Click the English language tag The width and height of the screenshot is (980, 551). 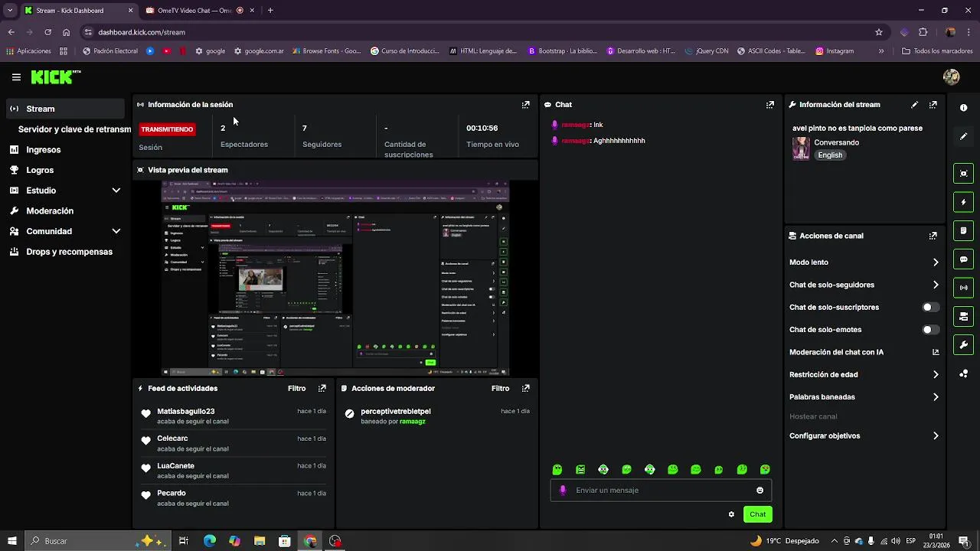point(830,155)
